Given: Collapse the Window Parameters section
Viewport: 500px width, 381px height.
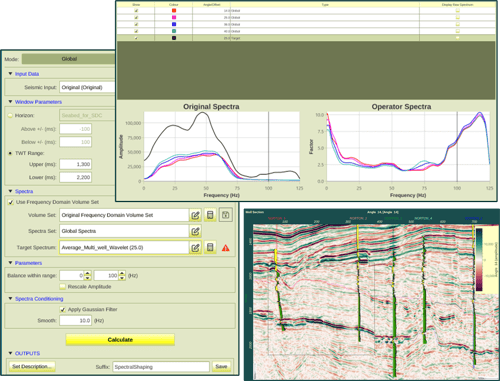Looking at the screenshot, I should click(x=10, y=102).
